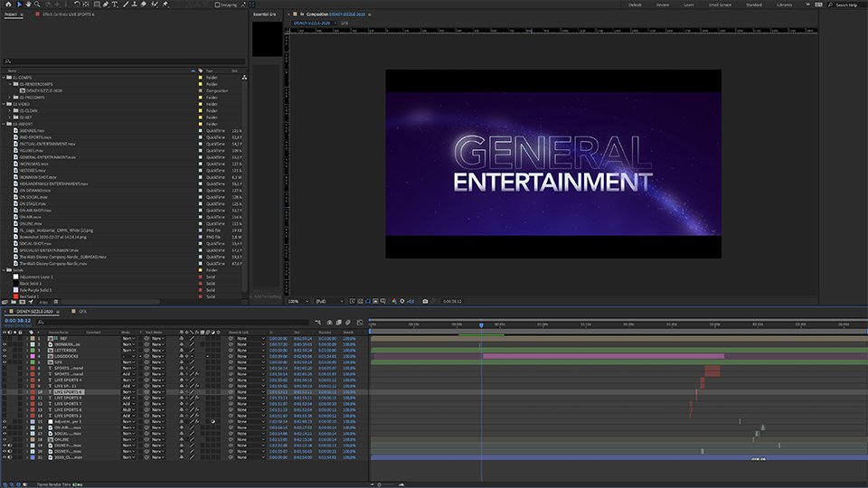Select the Selection arrow tool

pos(19,4)
